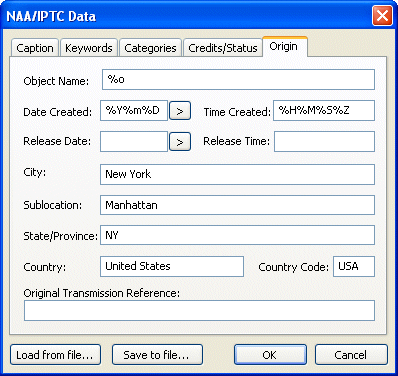This screenshot has height=376, width=398.
Task: Open the Credits/Status tab
Action: tap(223, 48)
